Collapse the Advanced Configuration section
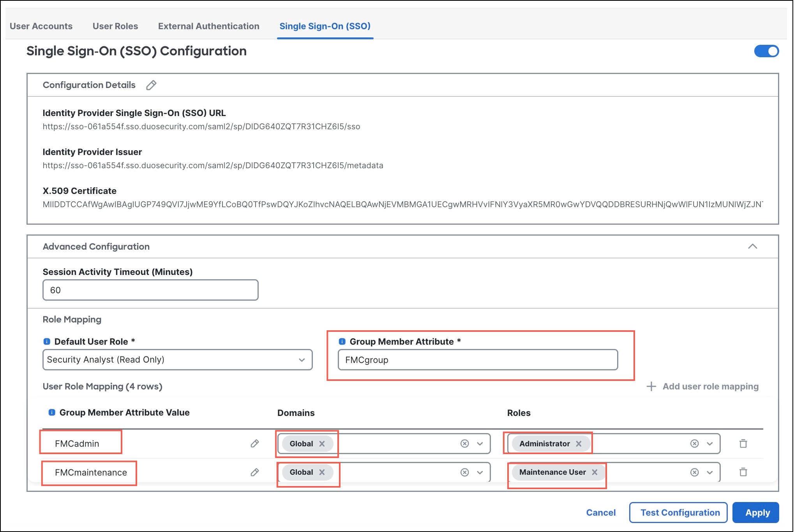Image resolution: width=794 pixels, height=532 pixels. click(752, 246)
